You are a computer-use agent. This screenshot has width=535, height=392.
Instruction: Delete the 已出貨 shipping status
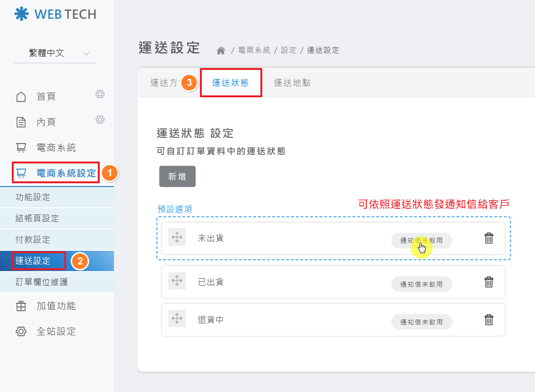tap(489, 282)
